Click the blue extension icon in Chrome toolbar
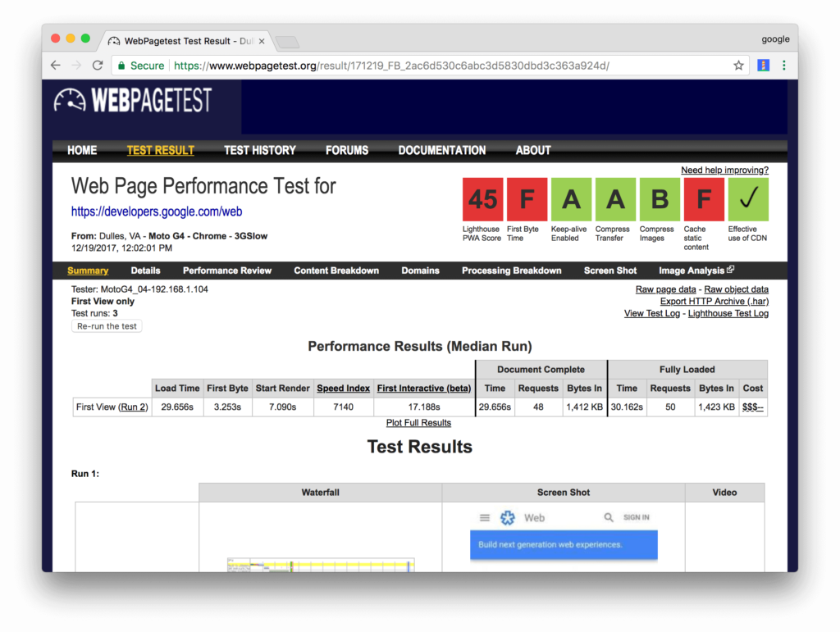 [x=764, y=65]
